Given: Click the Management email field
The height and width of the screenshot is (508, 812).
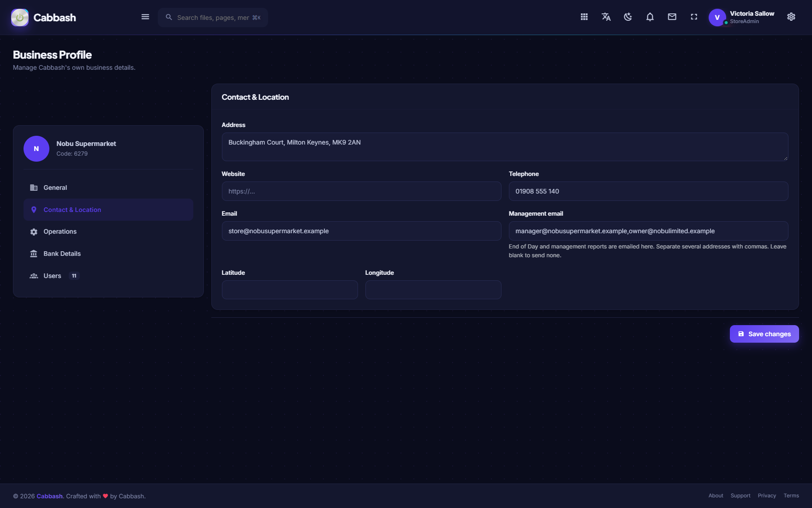Looking at the screenshot, I should pyautogui.click(x=648, y=231).
